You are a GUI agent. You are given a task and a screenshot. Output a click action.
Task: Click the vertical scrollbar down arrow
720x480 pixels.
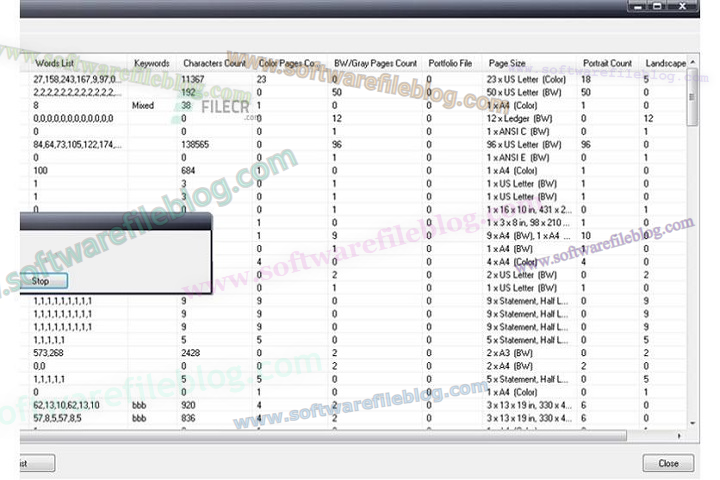coord(692,423)
